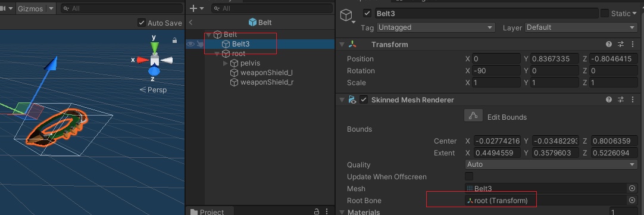
Task: Click the Transform component help icon
Action: 609,44
